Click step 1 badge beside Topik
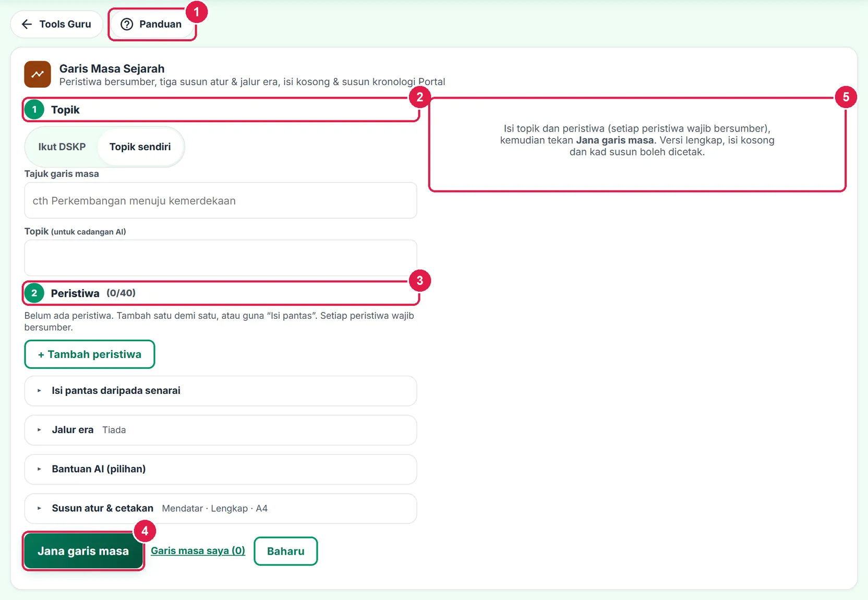This screenshot has width=868, height=600. tap(34, 110)
